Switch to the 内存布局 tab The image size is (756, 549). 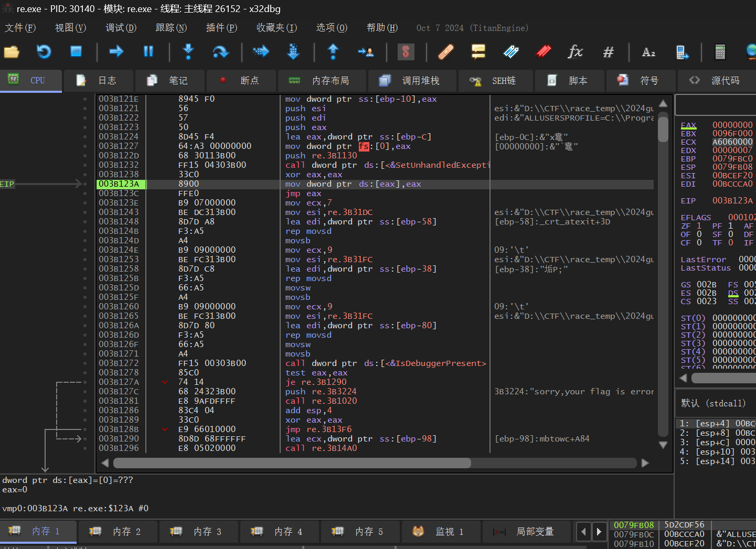322,80
